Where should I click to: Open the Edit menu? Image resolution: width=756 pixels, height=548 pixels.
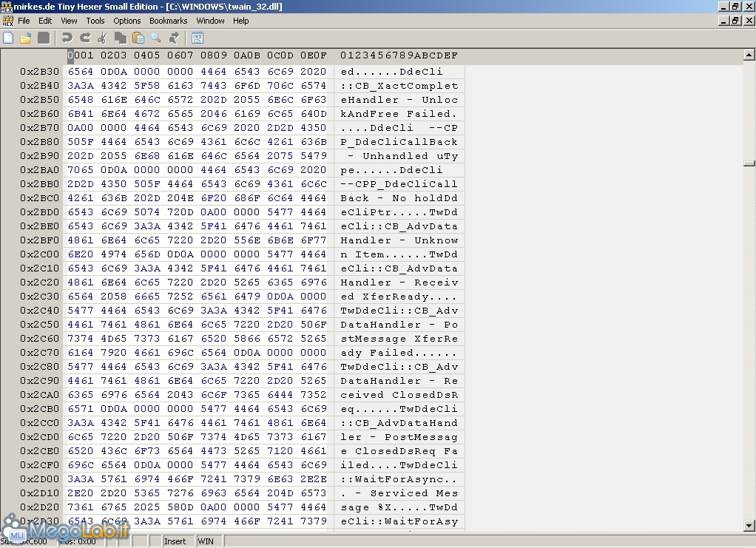pyautogui.click(x=45, y=21)
